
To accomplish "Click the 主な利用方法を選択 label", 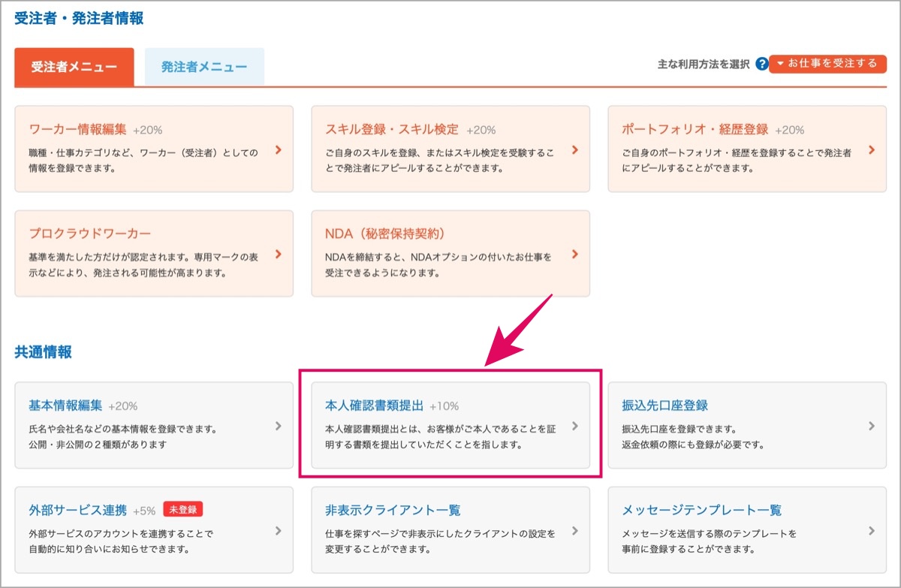I will [x=704, y=65].
